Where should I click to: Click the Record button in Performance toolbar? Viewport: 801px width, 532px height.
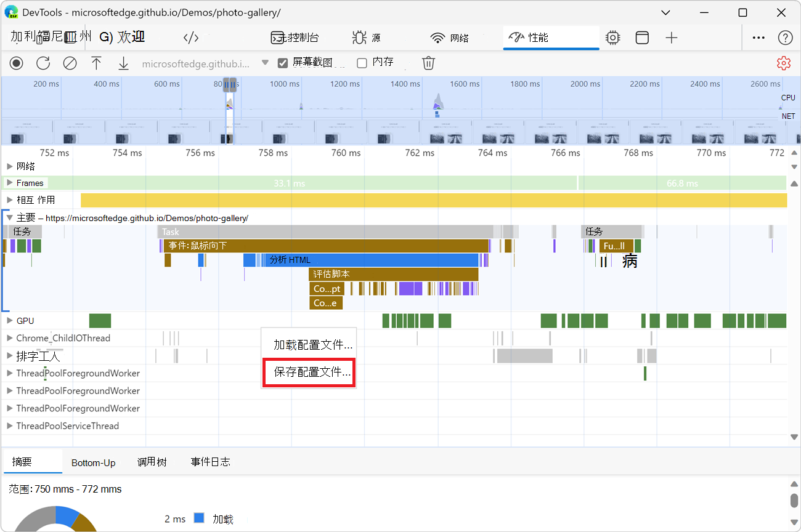pyautogui.click(x=17, y=63)
